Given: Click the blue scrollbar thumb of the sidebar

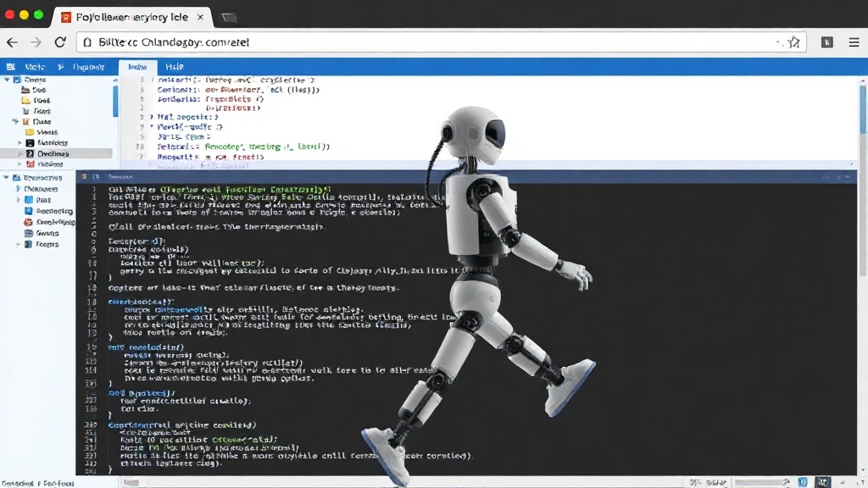Looking at the screenshot, I should [115, 100].
